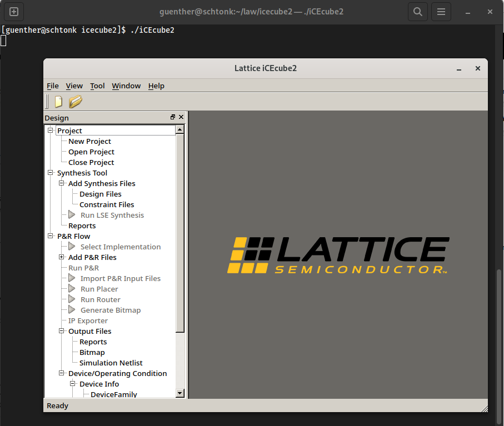This screenshot has width=504, height=426.
Task: Float the Design panel with its undock icon
Action: (173, 117)
